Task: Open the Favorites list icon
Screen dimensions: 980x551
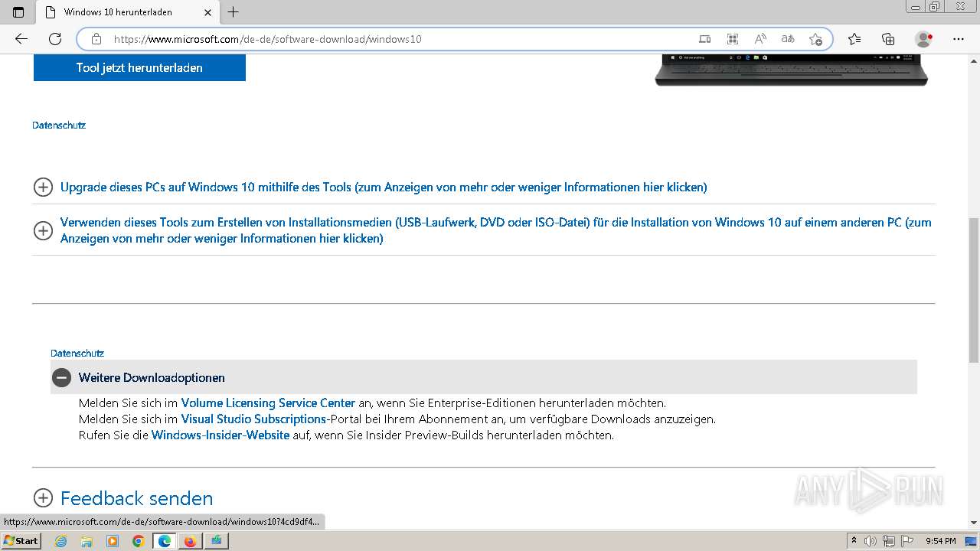Action: (854, 39)
